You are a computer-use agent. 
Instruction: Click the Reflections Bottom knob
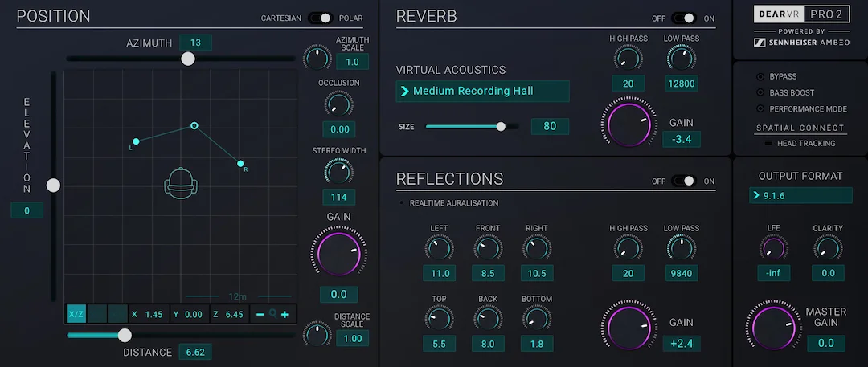536,318
